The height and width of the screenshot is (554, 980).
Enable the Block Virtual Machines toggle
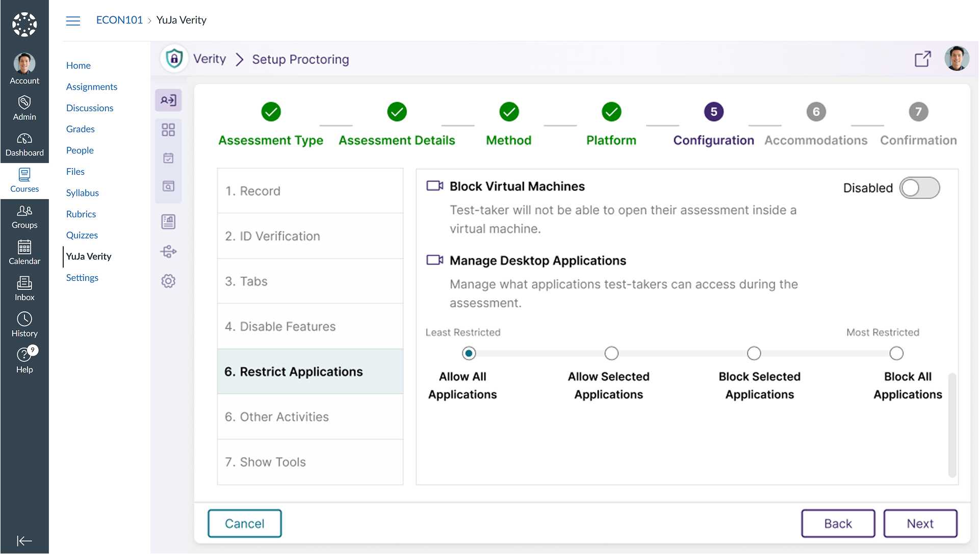[919, 188]
